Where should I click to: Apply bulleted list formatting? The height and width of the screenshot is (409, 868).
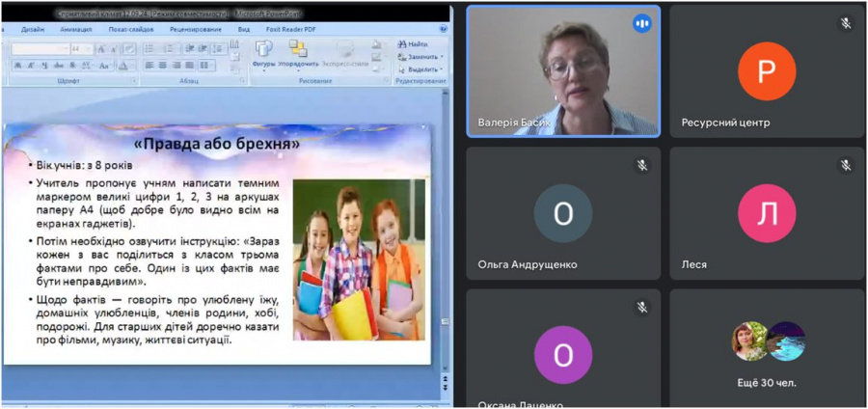coord(151,48)
